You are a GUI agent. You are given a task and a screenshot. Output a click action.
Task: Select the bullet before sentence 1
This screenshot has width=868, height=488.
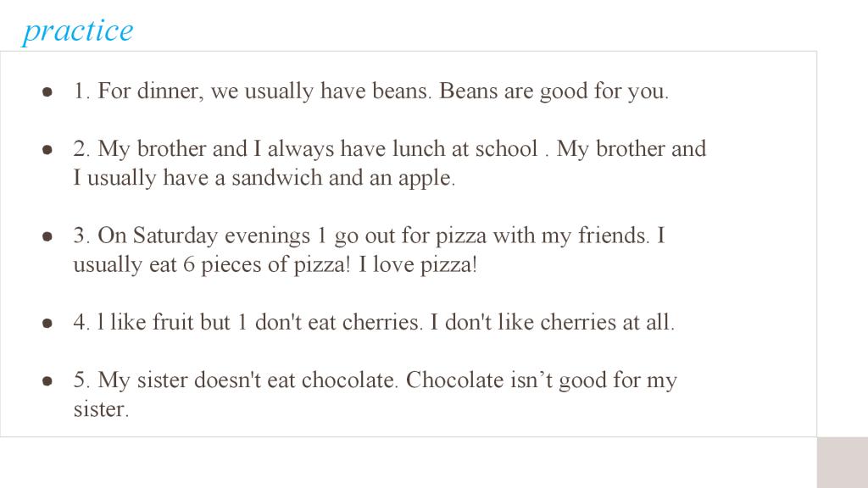[x=47, y=91]
